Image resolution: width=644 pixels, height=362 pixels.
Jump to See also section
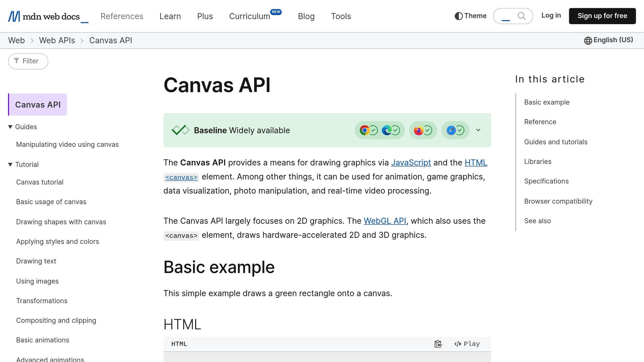(x=537, y=221)
